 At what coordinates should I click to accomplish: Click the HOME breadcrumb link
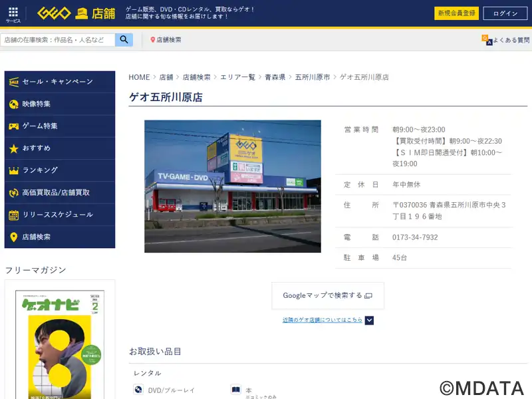coord(139,77)
